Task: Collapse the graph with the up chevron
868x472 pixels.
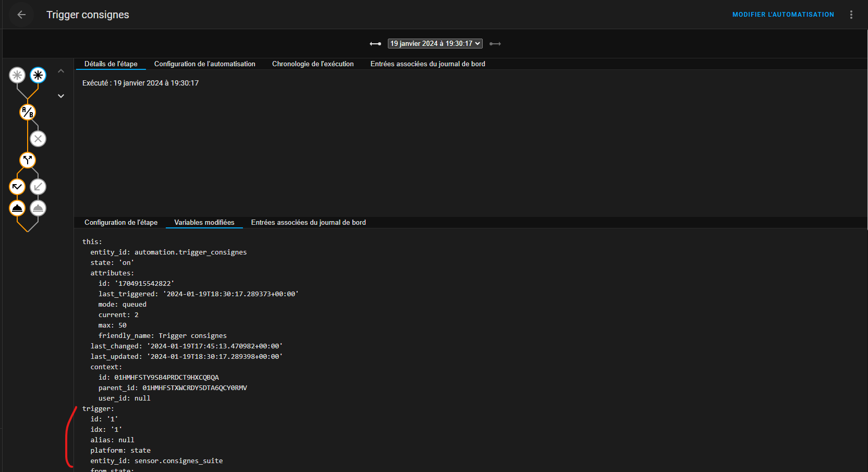Action: coord(61,70)
